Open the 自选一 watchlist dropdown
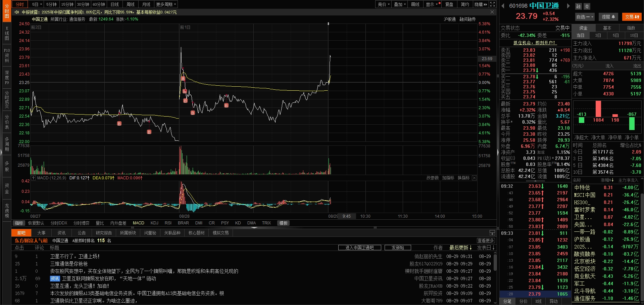The width and height of the screenshot is (644, 305). (x=585, y=17)
